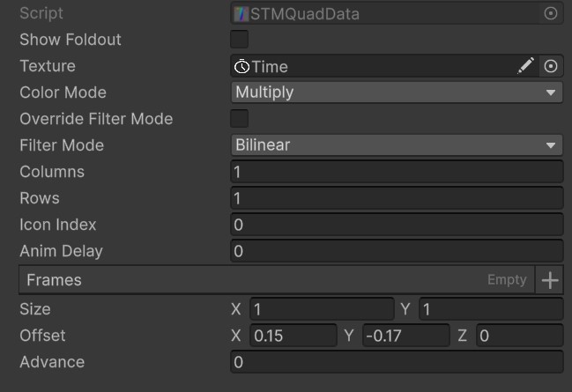Screen dimensions: 572x392
Task: Click the Texture field edit pencil icon
Action: click(525, 66)
